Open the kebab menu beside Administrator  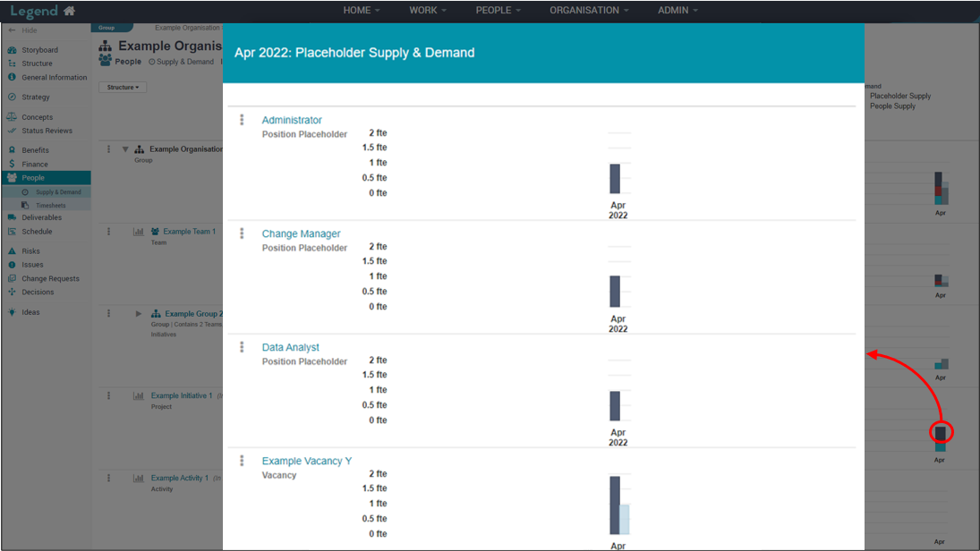(242, 120)
